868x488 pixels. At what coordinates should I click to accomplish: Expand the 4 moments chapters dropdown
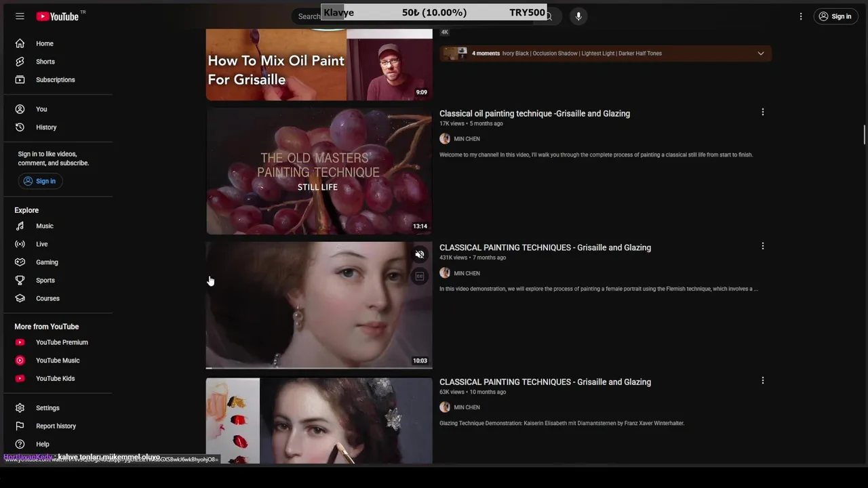tap(761, 54)
